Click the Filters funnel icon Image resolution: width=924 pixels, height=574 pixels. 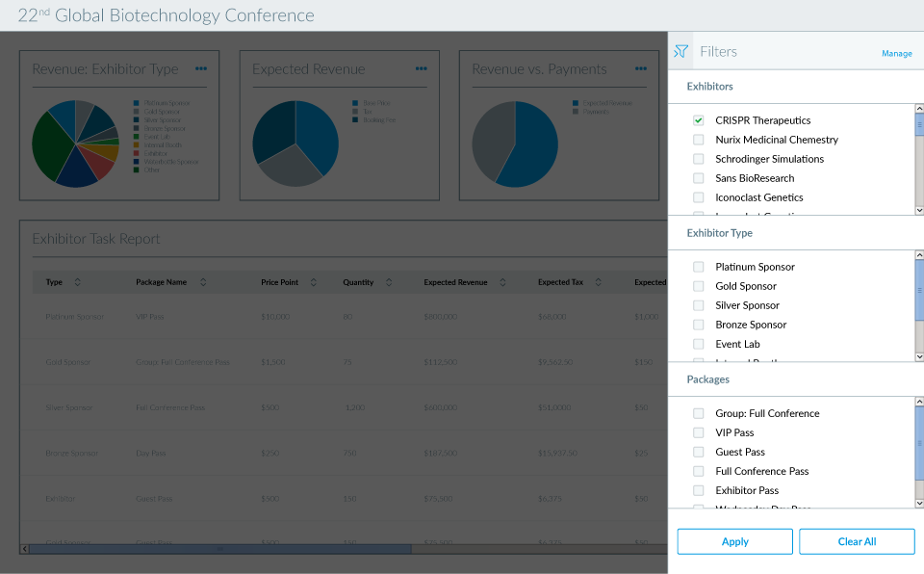pyautogui.click(x=680, y=51)
